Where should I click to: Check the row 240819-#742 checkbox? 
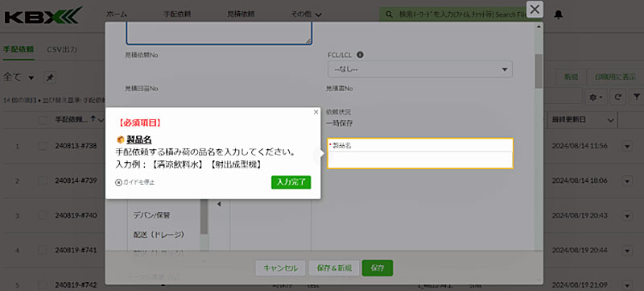click(43, 285)
